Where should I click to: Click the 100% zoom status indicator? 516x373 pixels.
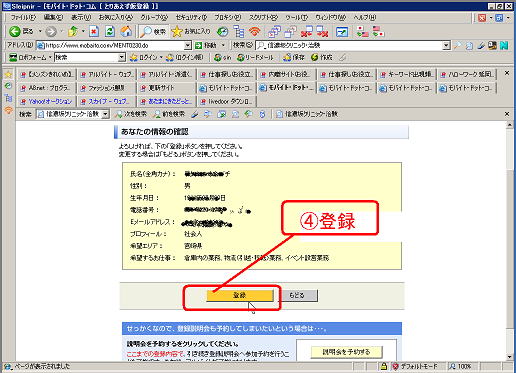pyautogui.click(x=461, y=367)
